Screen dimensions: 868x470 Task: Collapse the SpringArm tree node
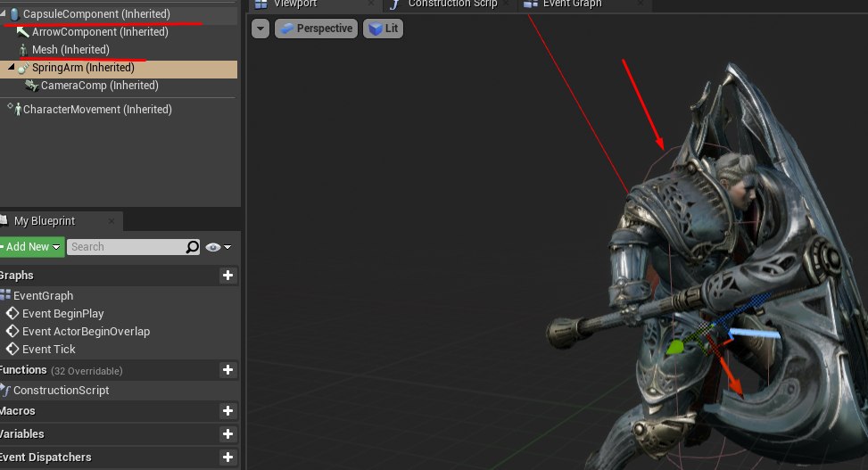[x=11, y=67]
